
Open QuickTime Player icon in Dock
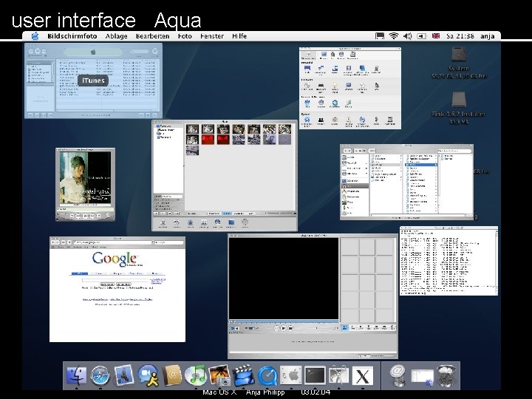click(x=267, y=376)
